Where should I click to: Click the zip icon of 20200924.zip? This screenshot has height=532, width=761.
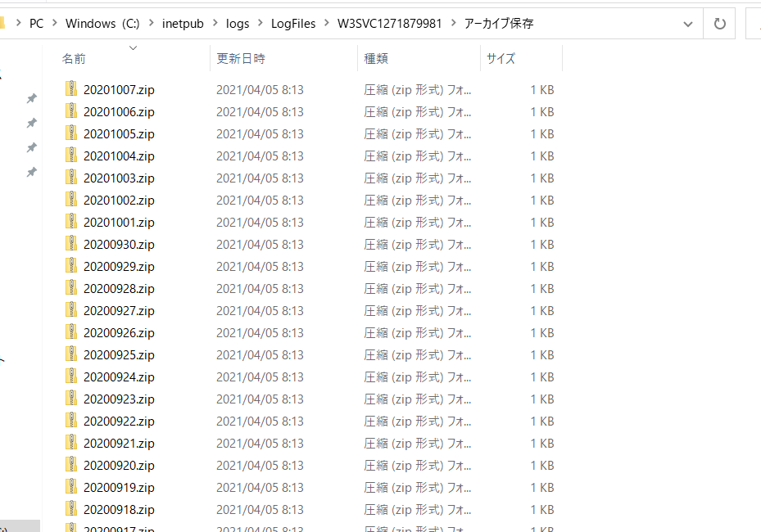71,376
